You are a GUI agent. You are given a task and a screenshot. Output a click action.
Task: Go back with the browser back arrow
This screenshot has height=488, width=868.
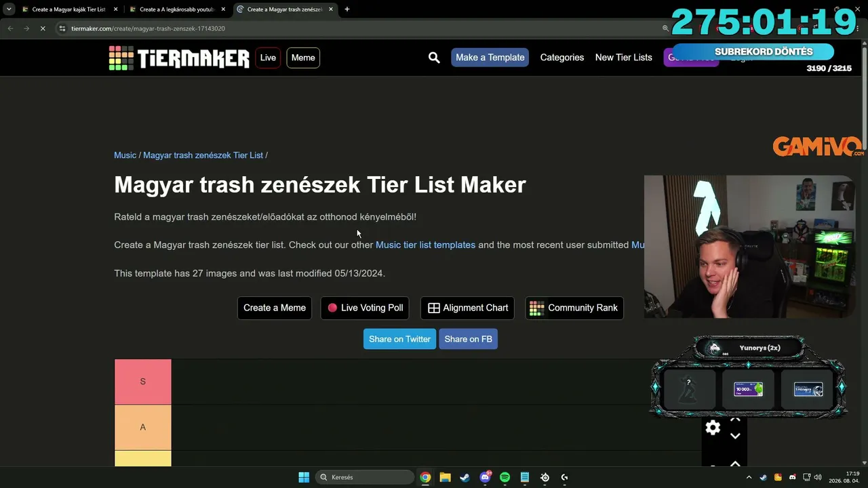(10, 28)
